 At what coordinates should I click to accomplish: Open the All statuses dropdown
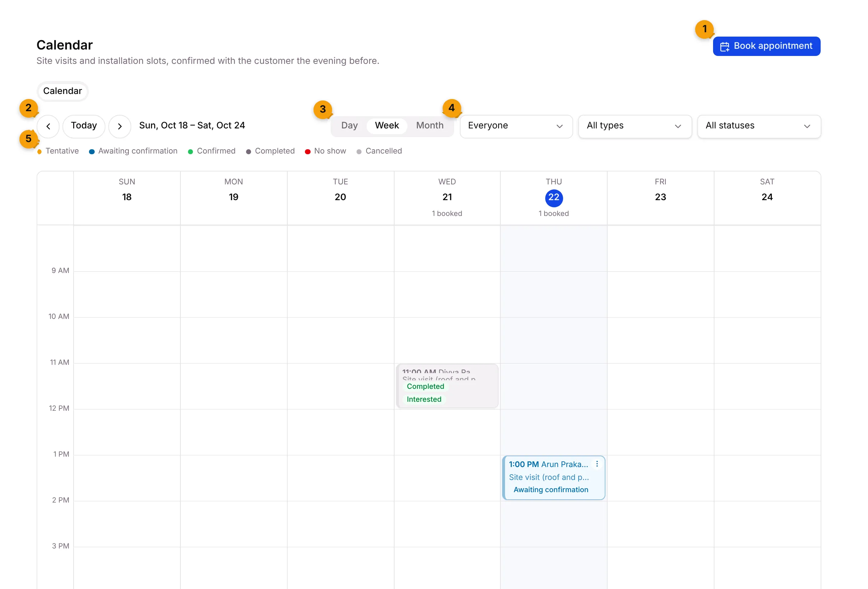(759, 126)
